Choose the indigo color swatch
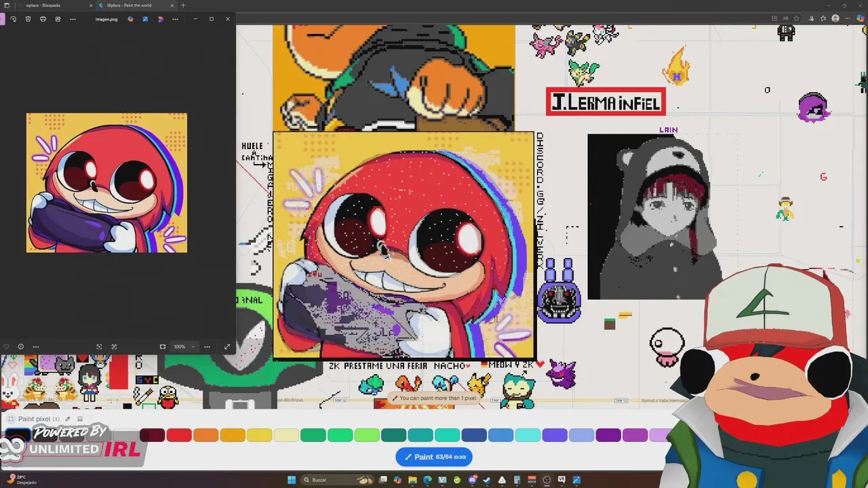Image resolution: width=868 pixels, height=488 pixels. (x=555, y=435)
